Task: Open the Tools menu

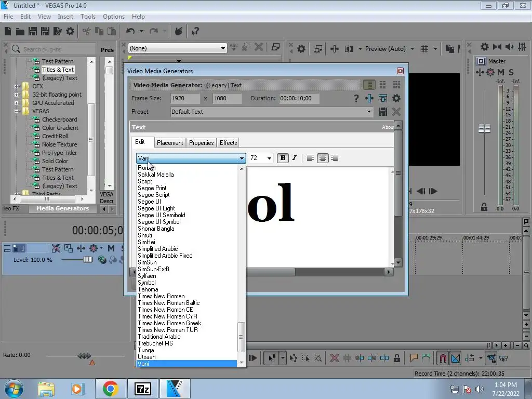Action: [88, 16]
